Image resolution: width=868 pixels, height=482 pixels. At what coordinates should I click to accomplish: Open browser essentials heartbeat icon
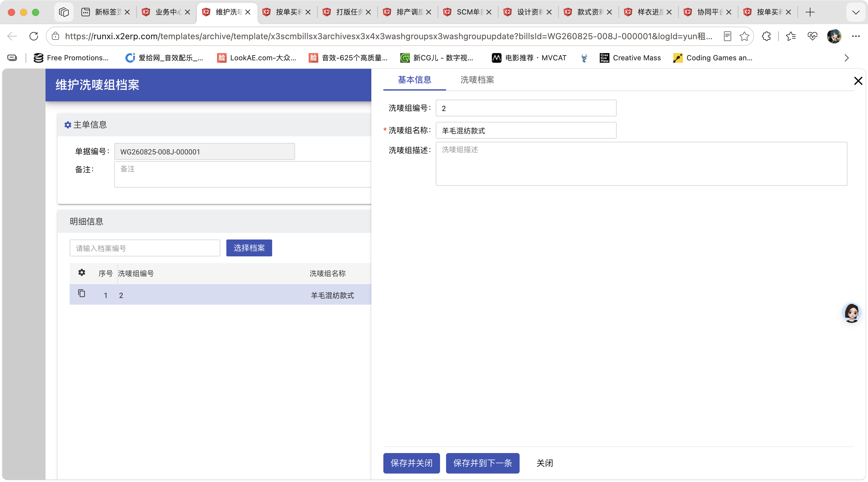pyautogui.click(x=813, y=36)
